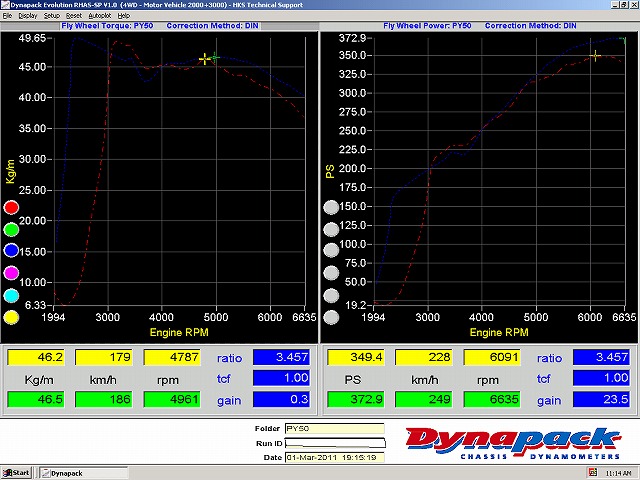640x480 pixels.
Task: Open the Autoplot menu
Action: click(100, 16)
